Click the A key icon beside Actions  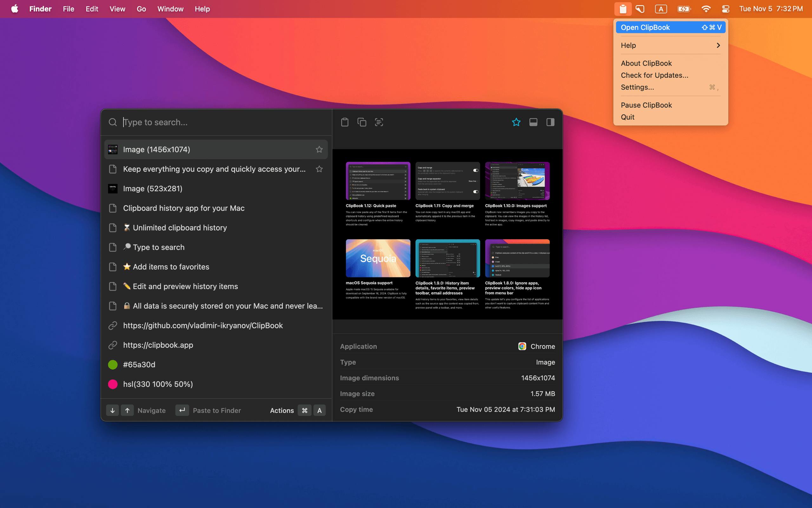pyautogui.click(x=319, y=410)
